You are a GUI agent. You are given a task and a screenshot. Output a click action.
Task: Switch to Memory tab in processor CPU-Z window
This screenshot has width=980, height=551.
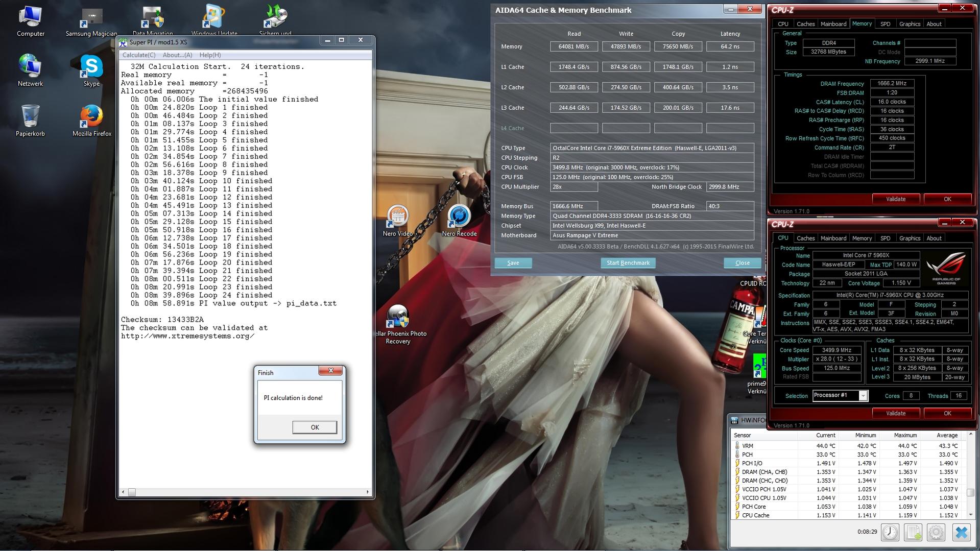point(862,238)
